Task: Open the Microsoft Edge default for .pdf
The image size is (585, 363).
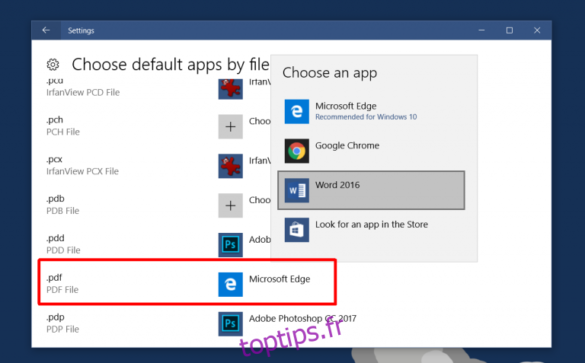Action: pos(279,279)
